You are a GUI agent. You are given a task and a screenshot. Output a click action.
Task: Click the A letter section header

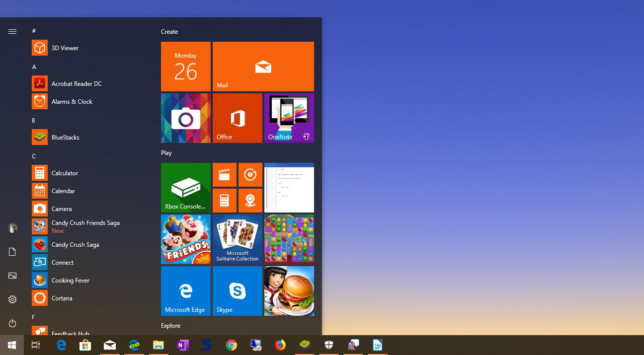34,67
